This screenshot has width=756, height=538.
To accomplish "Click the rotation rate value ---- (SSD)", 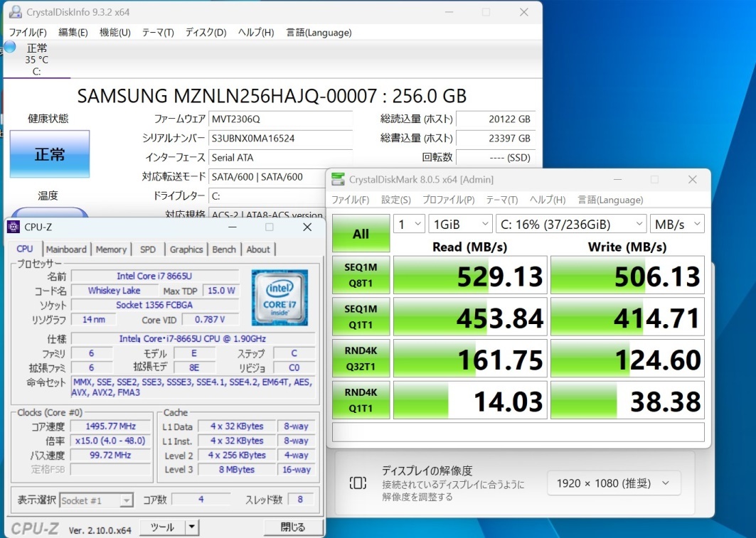I will (x=496, y=158).
